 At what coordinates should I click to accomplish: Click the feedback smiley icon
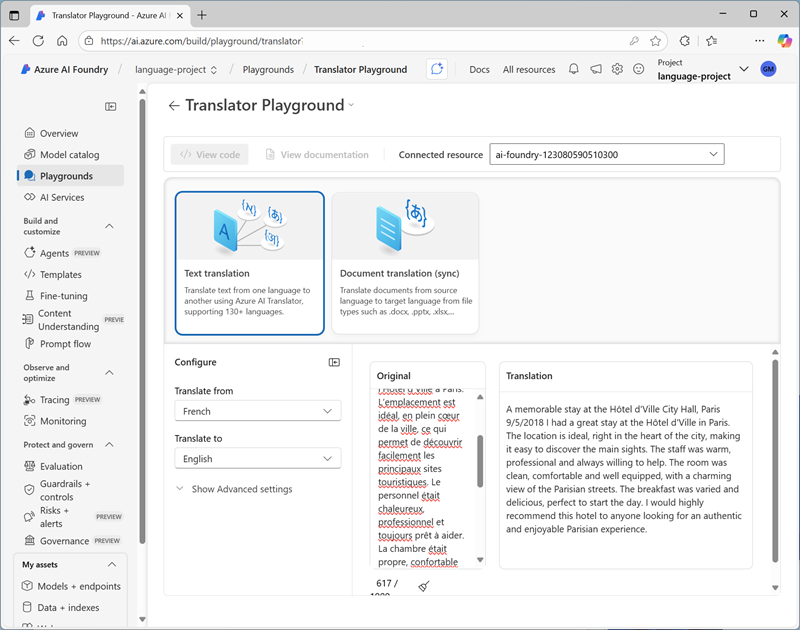coord(639,69)
